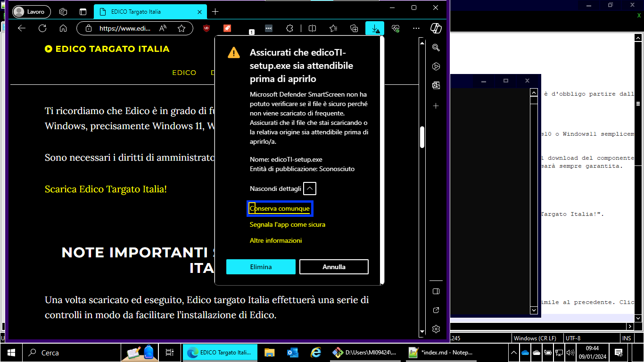Click Scarica Edico Targato Italia! link
Viewport: 644px width, 362px height.
[x=106, y=189]
